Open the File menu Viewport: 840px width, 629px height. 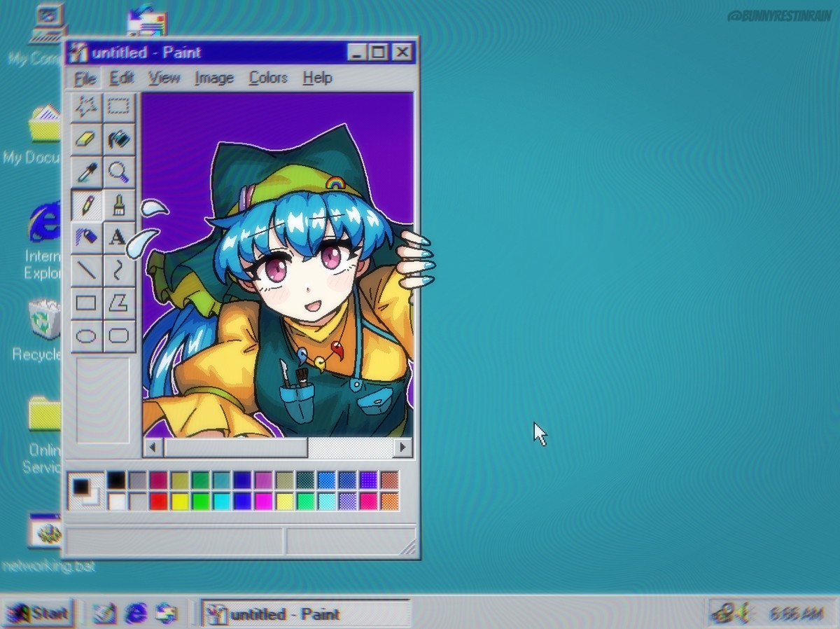click(85, 78)
